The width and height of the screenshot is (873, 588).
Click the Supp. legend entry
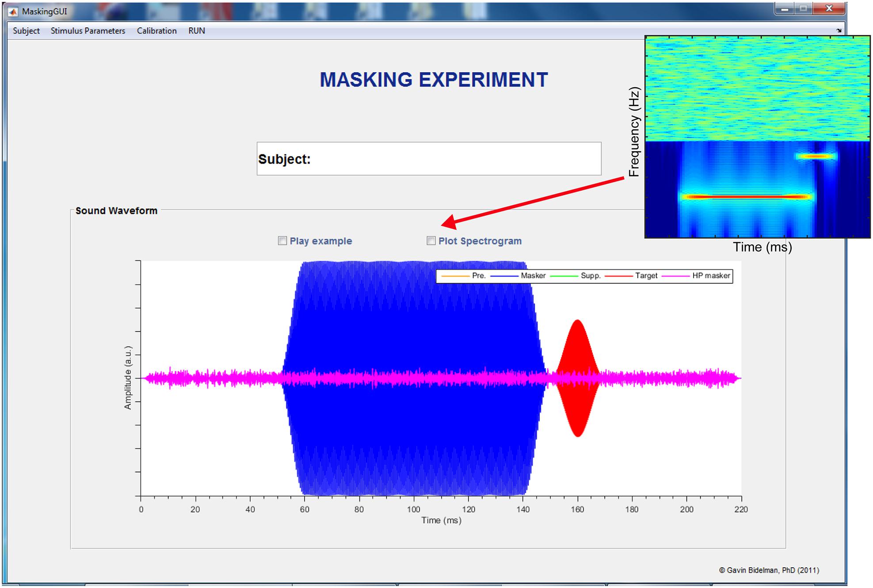[575, 276]
